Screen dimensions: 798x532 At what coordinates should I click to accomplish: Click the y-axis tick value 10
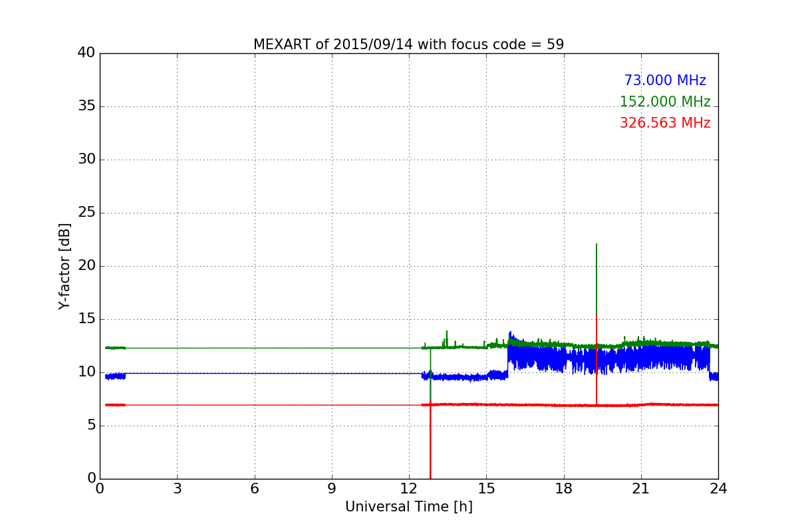[x=86, y=372]
